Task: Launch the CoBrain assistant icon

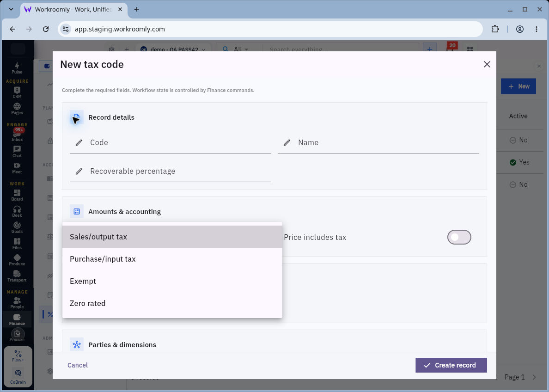Action: click(18, 377)
